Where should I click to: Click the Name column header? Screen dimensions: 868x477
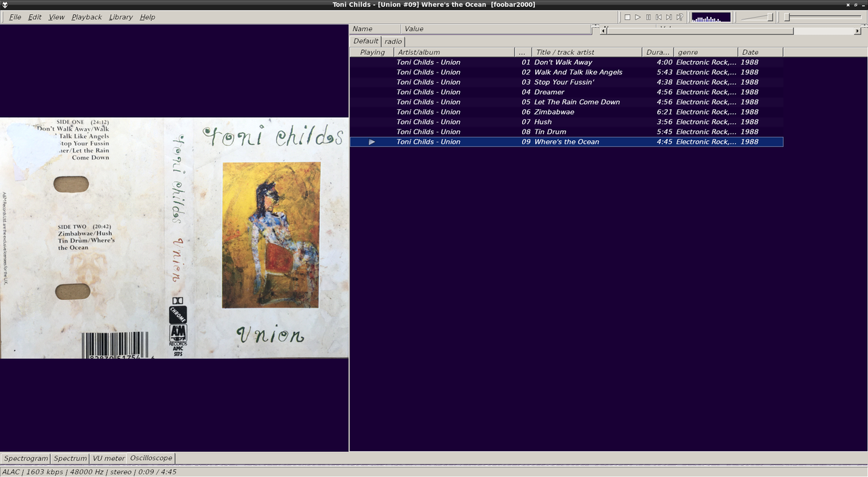[x=374, y=29]
